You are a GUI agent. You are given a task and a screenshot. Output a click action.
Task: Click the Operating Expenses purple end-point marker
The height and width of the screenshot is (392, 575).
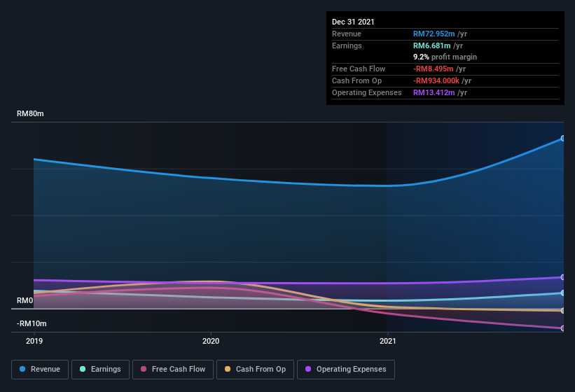(562, 277)
